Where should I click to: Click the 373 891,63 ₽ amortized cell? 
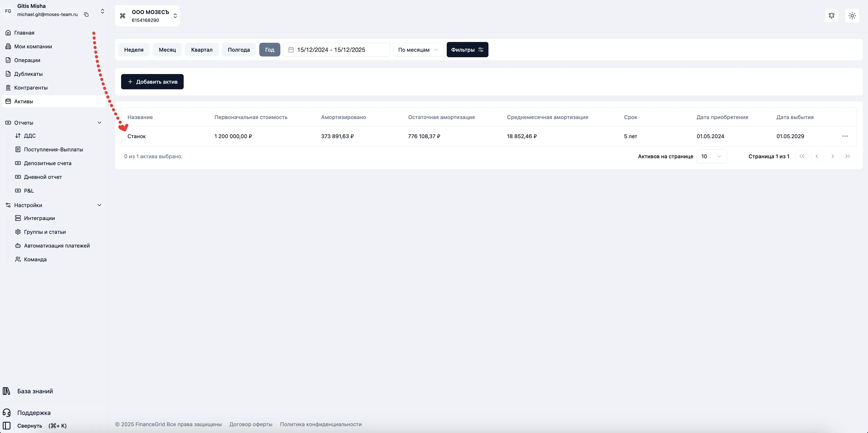337,136
